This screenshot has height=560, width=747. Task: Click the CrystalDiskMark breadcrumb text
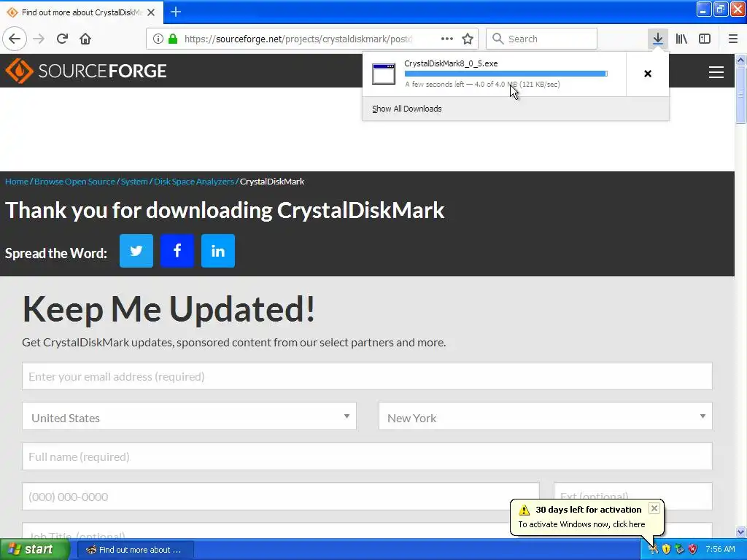tap(272, 182)
